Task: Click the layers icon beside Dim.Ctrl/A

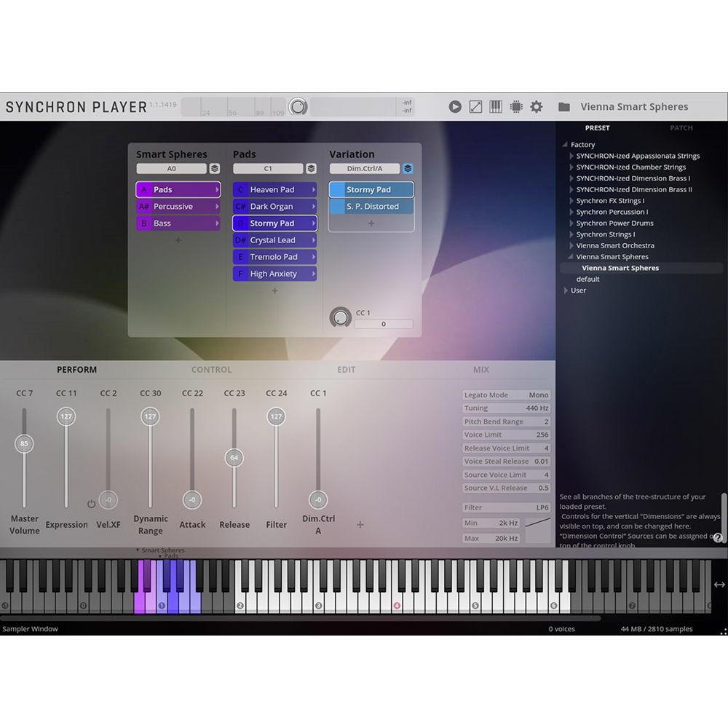Action: (x=408, y=168)
